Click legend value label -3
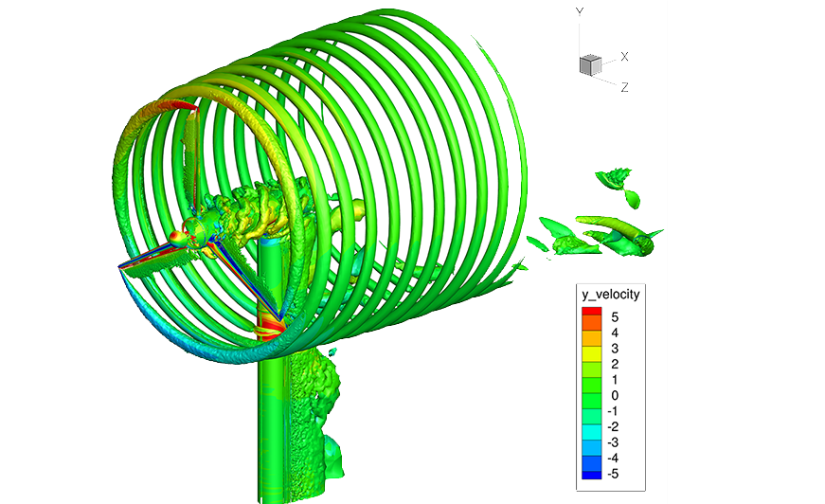The width and height of the screenshot is (825, 504). pyautogui.click(x=614, y=442)
